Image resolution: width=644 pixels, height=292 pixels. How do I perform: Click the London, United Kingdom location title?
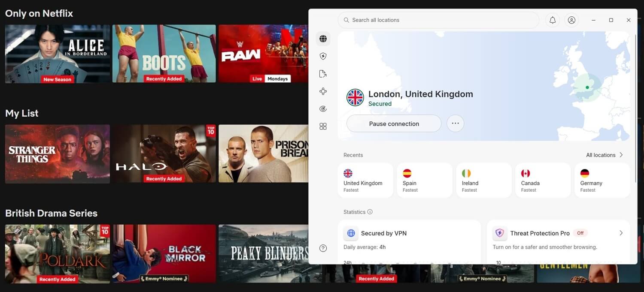click(420, 94)
